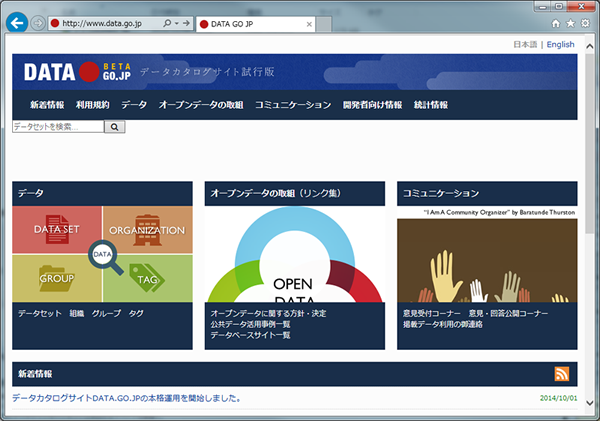Open Favorites star icon
Viewport: 600px width, 421px height.
tap(571, 24)
